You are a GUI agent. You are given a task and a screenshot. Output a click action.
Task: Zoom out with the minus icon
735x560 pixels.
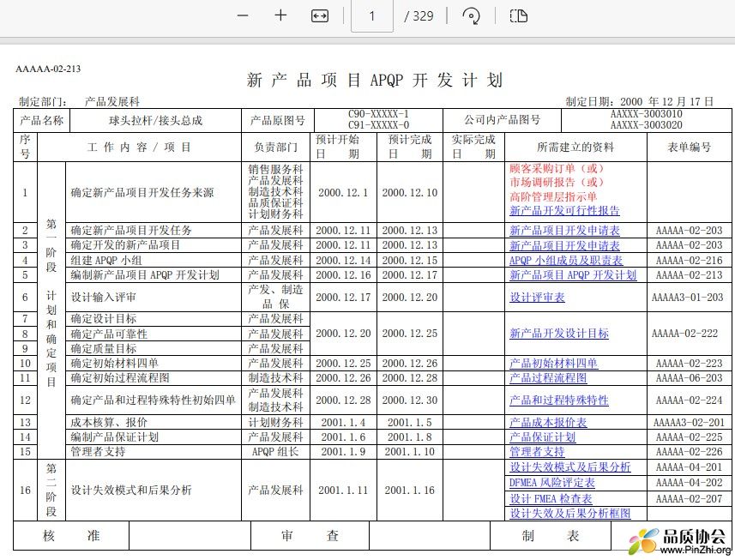pyautogui.click(x=243, y=15)
